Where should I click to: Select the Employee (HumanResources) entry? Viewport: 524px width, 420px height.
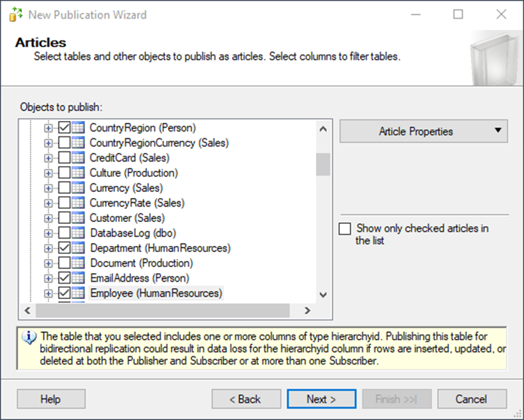[156, 293]
